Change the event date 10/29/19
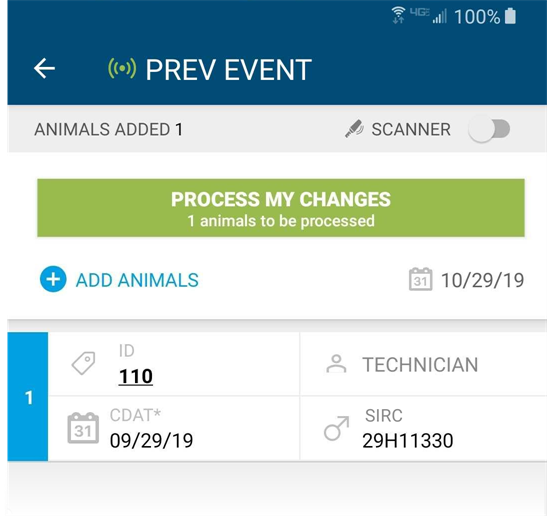Viewport: 547px width, 516px height. [482, 281]
